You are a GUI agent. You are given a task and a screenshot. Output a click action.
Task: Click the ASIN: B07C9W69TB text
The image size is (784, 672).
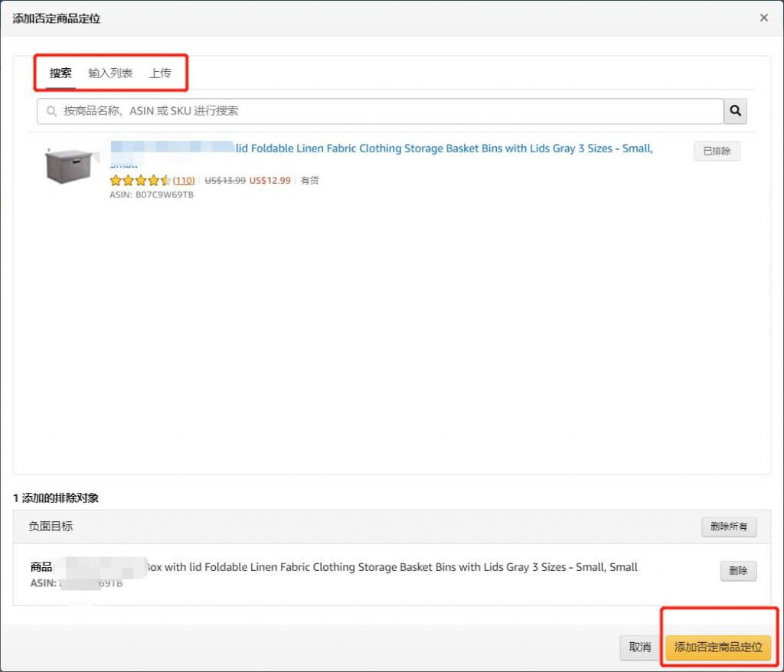[x=152, y=195]
